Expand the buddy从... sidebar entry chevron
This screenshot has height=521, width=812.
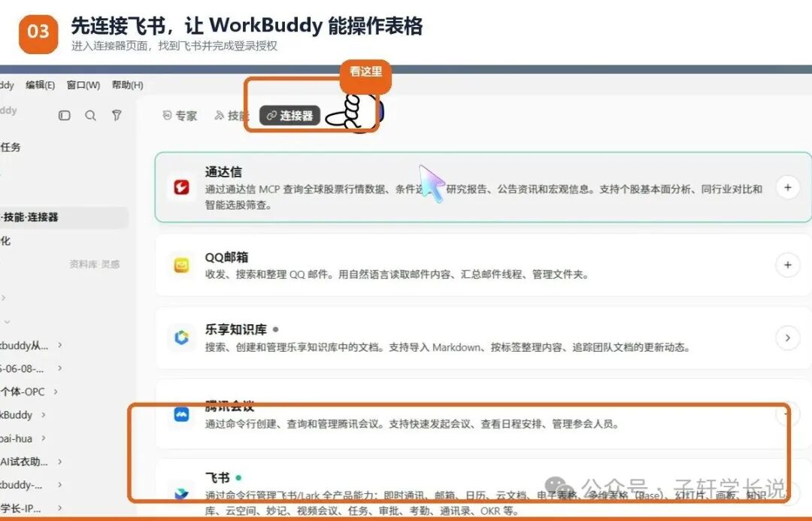click(59, 345)
